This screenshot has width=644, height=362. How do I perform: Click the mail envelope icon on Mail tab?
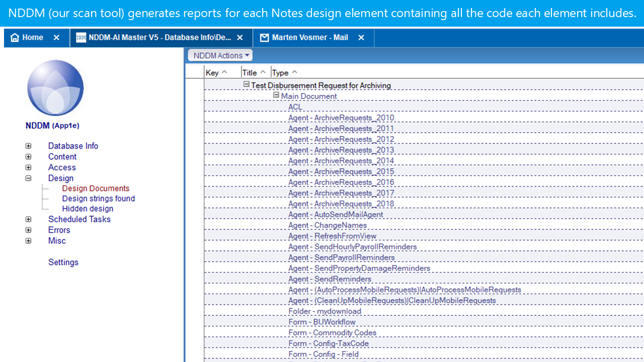264,38
